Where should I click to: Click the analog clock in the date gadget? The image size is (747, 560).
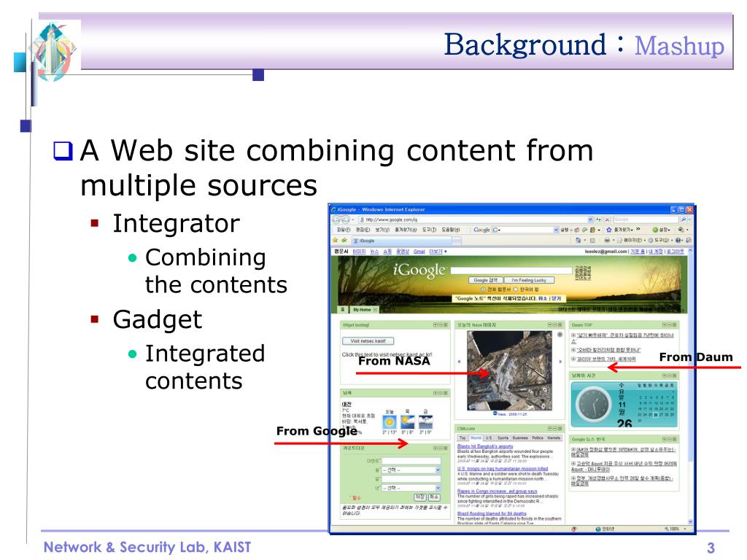tap(594, 405)
